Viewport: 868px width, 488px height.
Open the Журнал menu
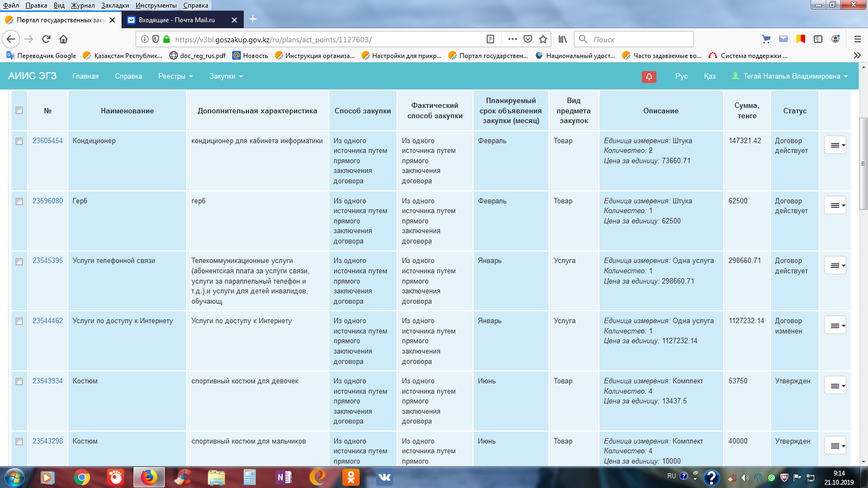pyautogui.click(x=82, y=5)
